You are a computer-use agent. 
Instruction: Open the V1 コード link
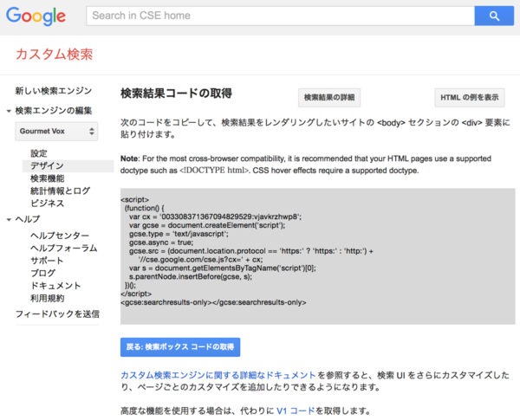(x=296, y=411)
